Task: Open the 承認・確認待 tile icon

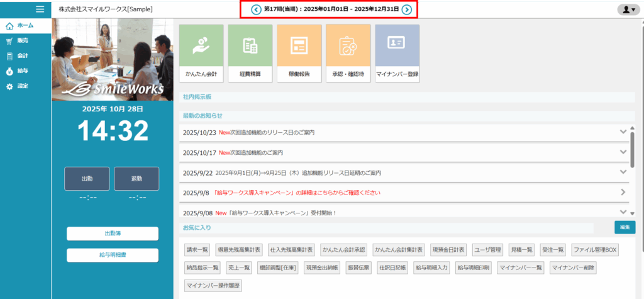Action: point(348,45)
